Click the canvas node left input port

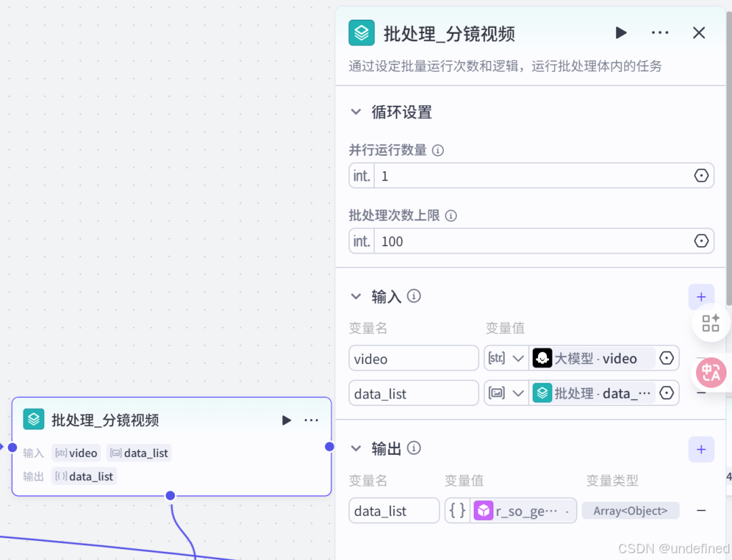pos(13,447)
